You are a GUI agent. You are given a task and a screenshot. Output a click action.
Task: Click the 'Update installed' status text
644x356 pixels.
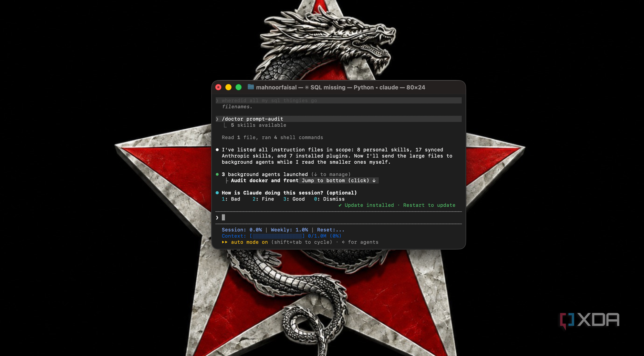pyautogui.click(x=369, y=205)
